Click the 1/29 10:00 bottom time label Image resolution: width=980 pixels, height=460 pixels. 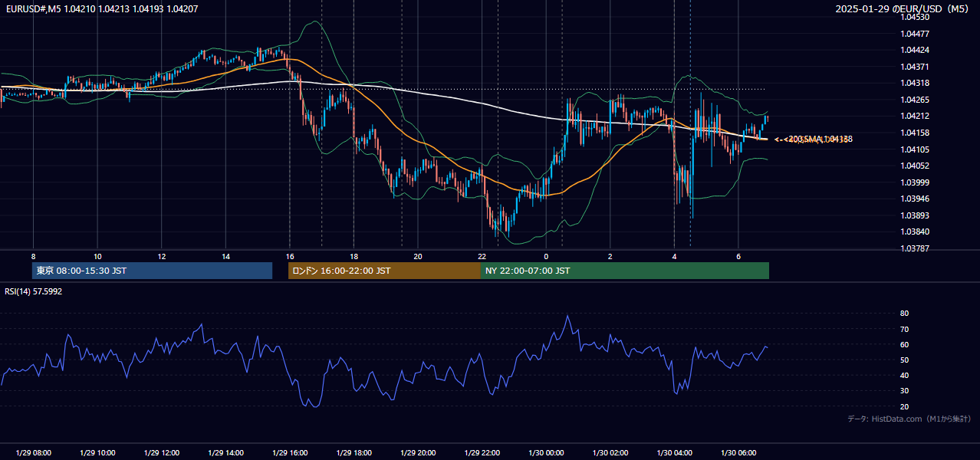pos(97,453)
